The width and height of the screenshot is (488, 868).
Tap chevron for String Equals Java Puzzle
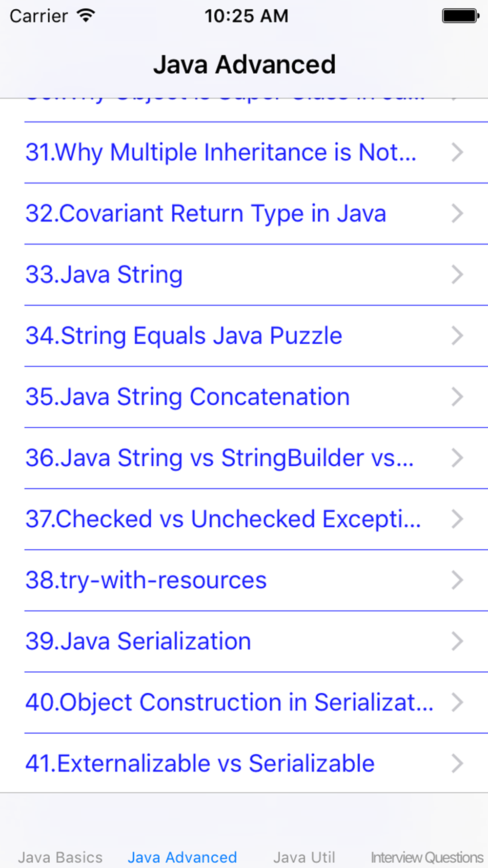(x=457, y=335)
